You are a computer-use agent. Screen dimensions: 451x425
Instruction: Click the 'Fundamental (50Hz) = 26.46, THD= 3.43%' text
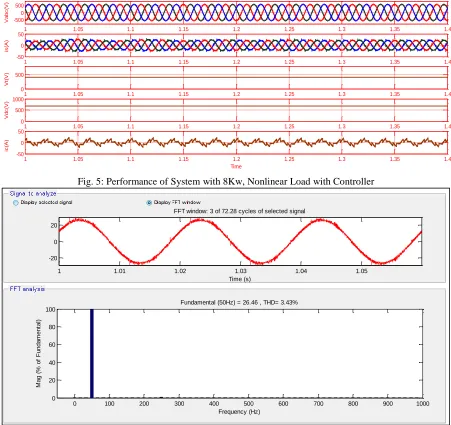[239, 303]
